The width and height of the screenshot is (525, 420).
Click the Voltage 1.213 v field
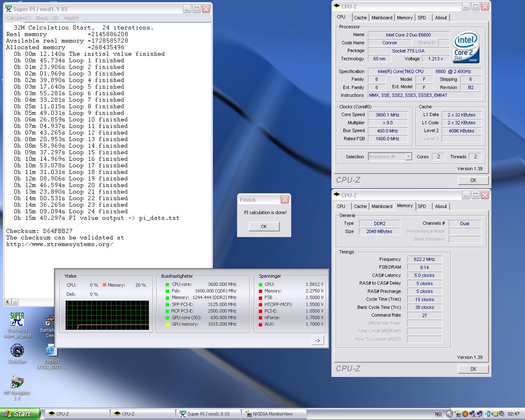[x=436, y=59]
